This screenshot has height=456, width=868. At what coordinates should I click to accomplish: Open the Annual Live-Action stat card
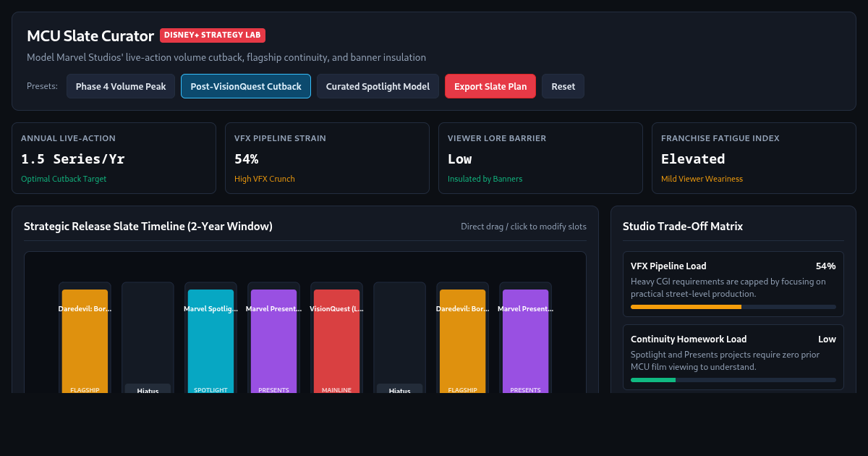point(114,158)
